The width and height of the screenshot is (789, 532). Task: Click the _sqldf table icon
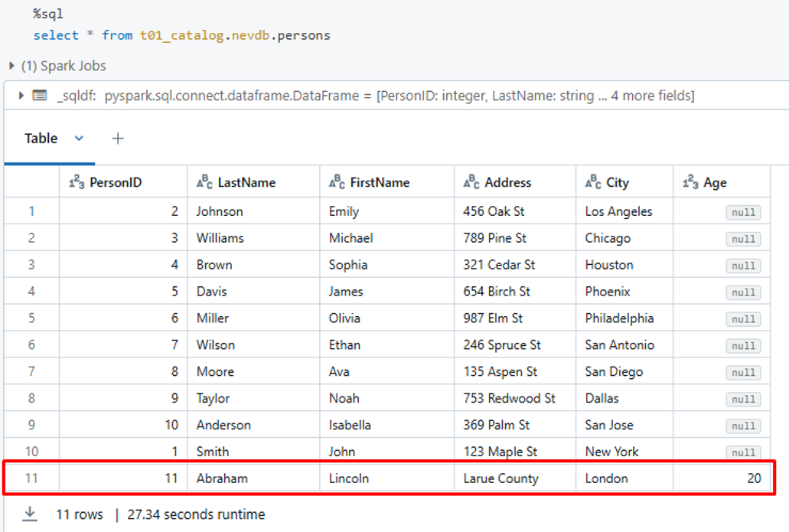pos(40,96)
